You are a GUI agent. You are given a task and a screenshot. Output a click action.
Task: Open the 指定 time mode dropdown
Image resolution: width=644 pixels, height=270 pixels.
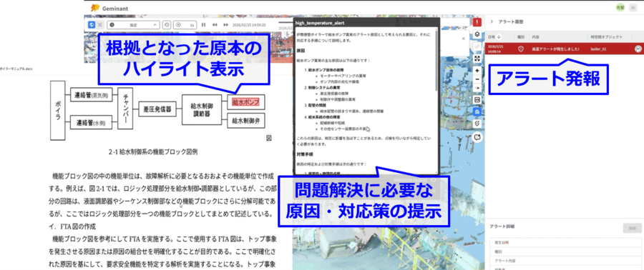133,25
